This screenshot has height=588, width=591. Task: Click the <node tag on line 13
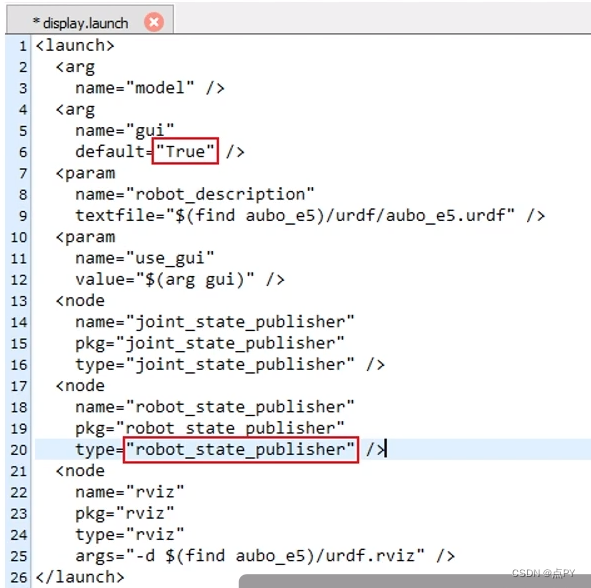[x=80, y=301]
